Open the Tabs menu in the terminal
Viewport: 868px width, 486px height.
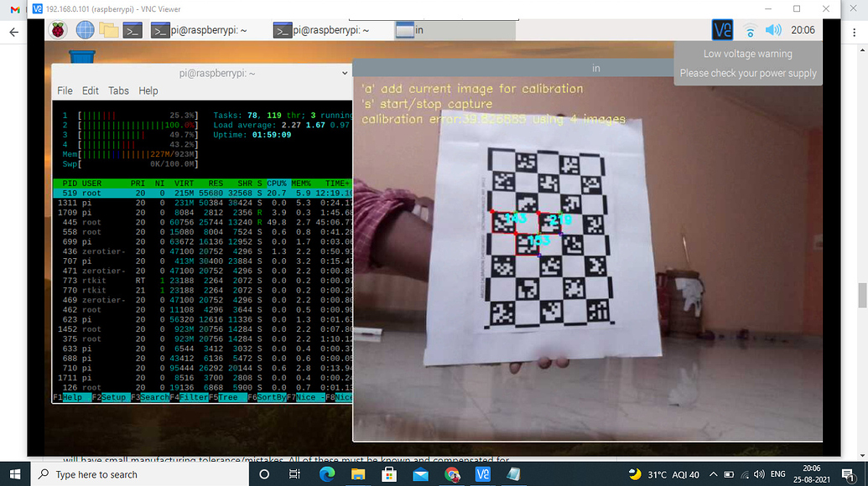click(118, 90)
